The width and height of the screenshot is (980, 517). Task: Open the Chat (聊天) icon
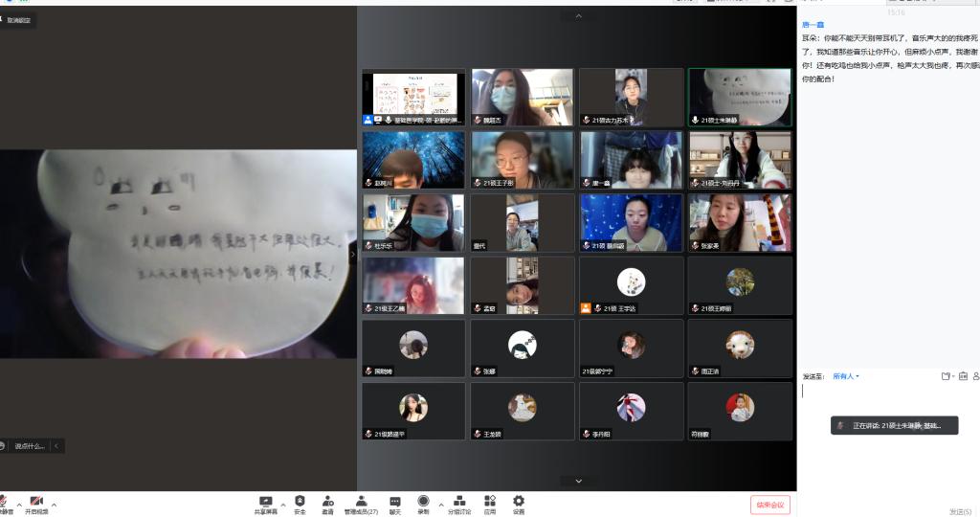point(395,502)
